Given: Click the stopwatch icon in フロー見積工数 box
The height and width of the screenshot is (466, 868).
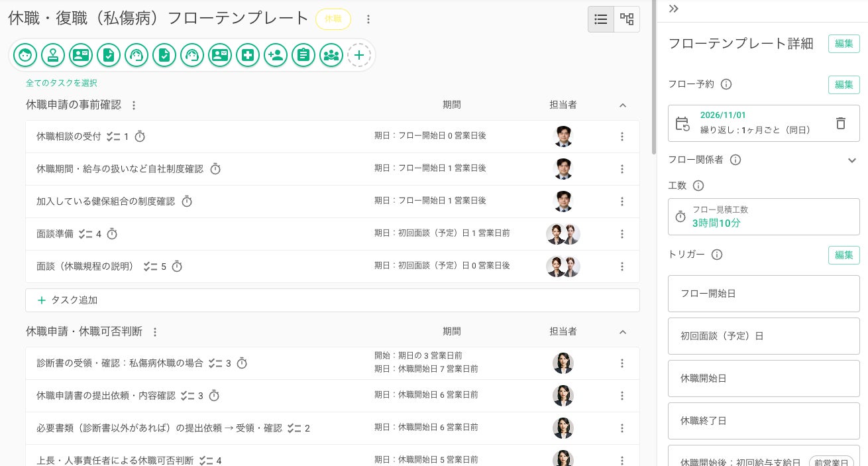Looking at the screenshot, I should 680,217.
